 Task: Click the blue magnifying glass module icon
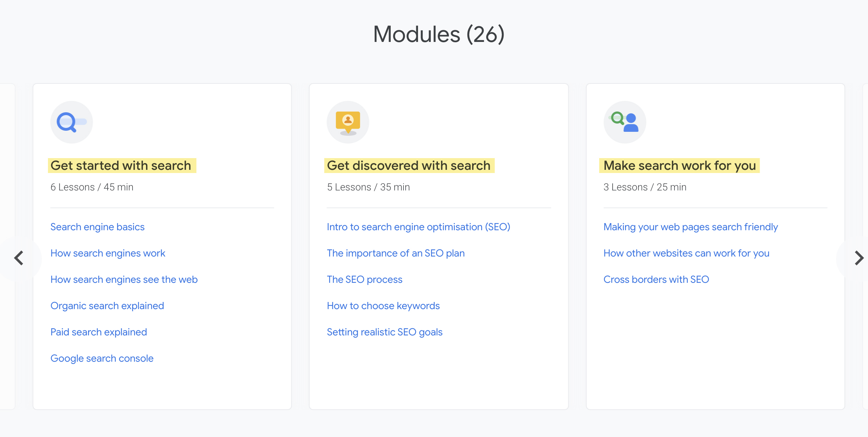pos(71,122)
